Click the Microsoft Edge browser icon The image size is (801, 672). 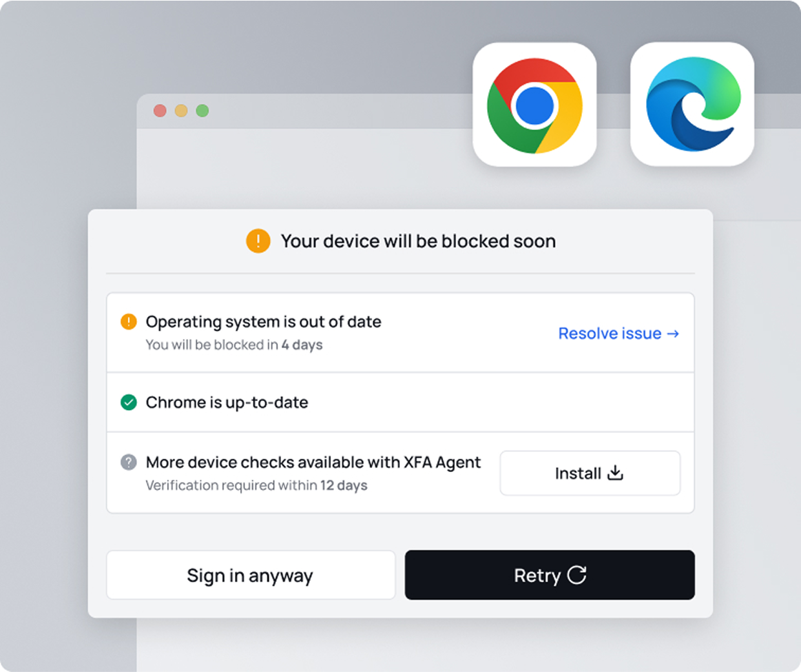(692, 105)
